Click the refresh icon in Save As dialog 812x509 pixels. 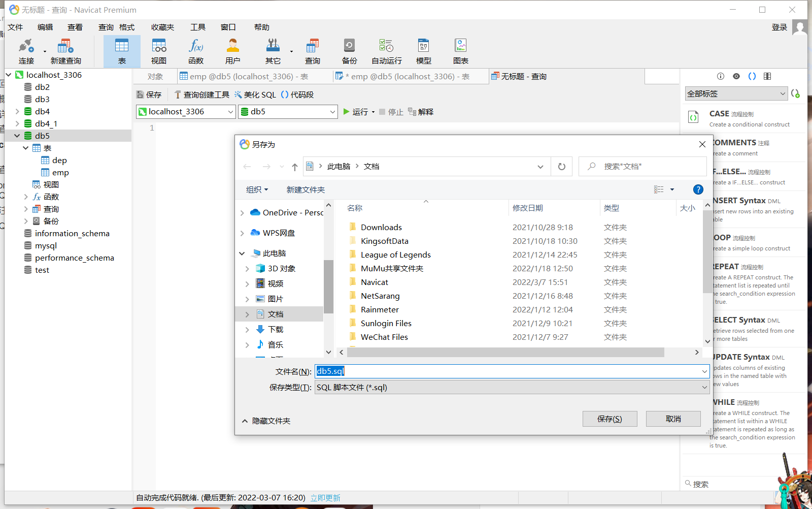click(x=562, y=167)
